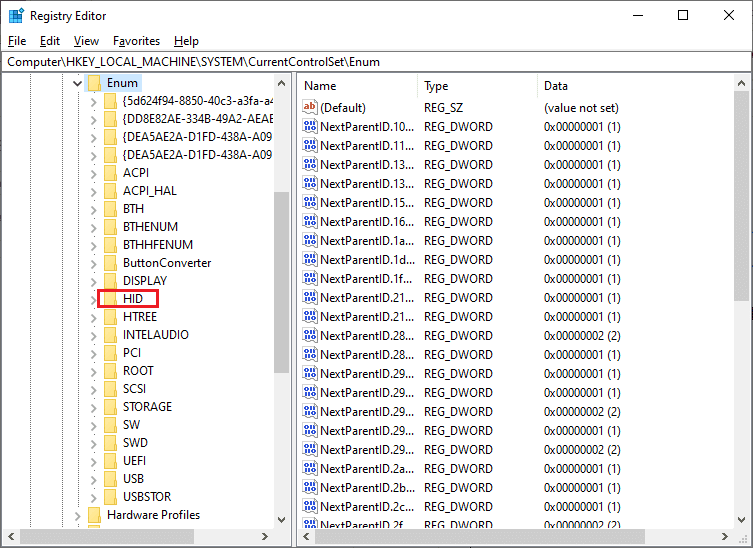Click the tree pane scroll up arrow
This screenshot has width=753, height=548.
(281, 84)
